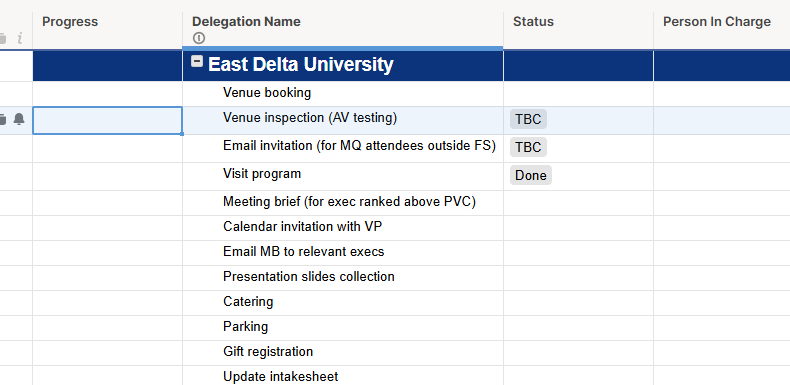Open TBC status for Email invitation row

click(528, 147)
